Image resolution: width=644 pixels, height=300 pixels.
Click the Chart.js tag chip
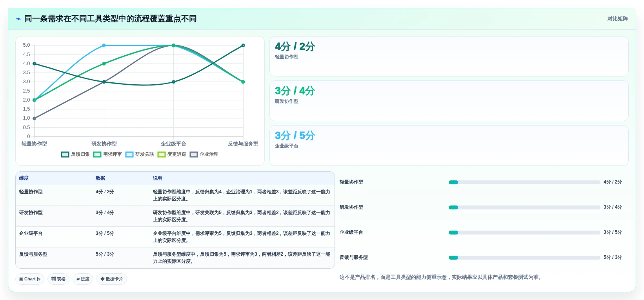click(x=30, y=279)
